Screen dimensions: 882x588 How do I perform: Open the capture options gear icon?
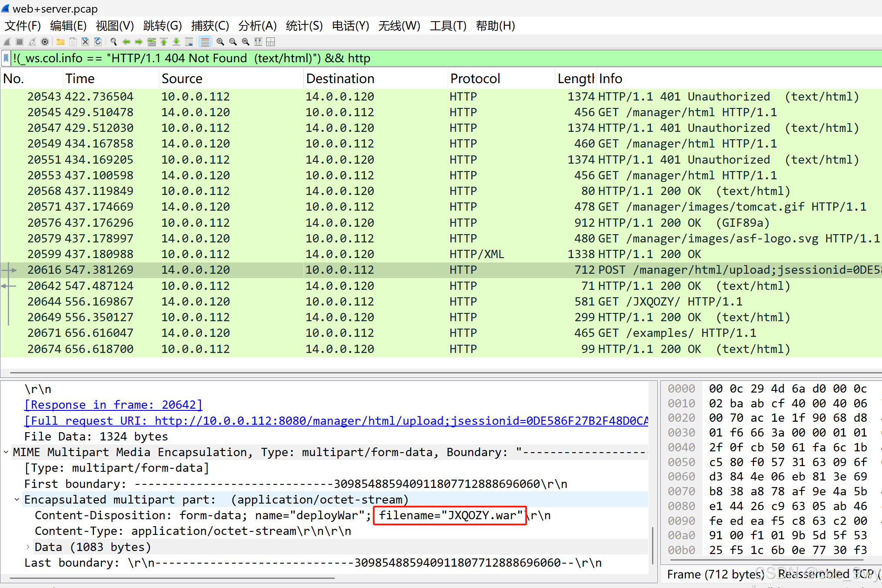coord(45,42)
